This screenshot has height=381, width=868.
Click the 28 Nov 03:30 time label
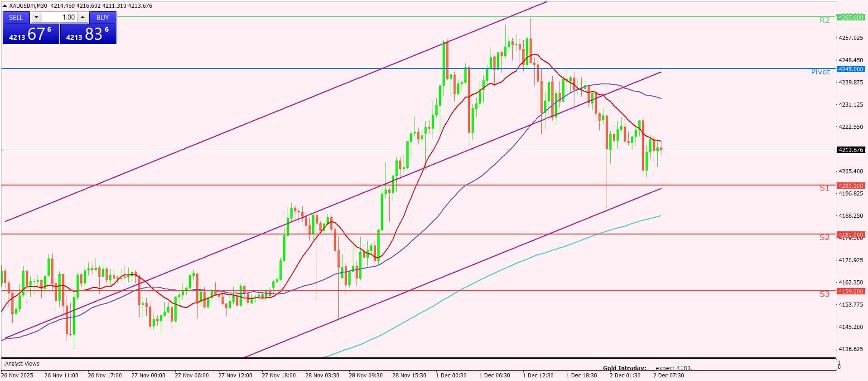coord(322,376)
